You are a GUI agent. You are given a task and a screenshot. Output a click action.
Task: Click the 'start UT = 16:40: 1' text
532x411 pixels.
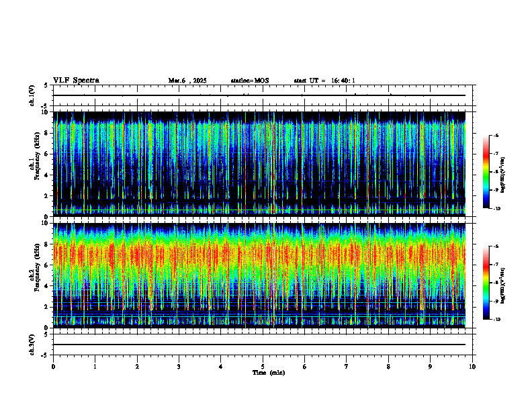324,81
